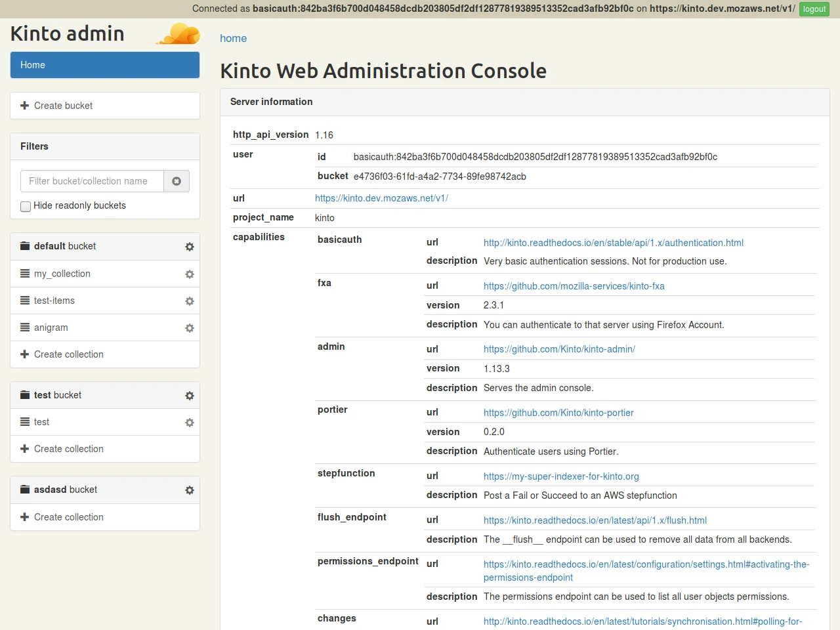The width and height of the screenshot is (840, 630).
Task: Create collection in default bucket
Action: [105, 354]
